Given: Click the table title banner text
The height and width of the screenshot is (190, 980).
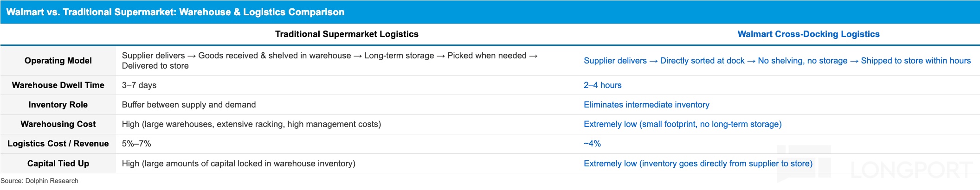Looking at the screenshot, I should pos(175,12).
